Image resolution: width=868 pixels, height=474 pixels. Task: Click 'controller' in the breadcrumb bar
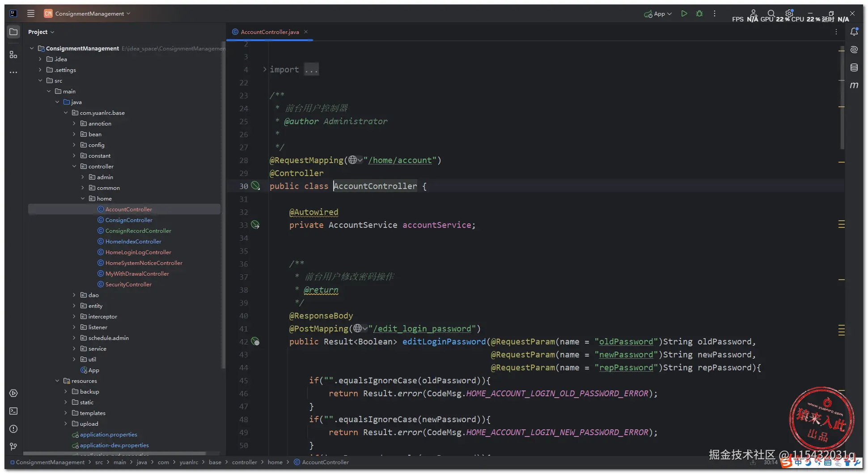(244, 462)
